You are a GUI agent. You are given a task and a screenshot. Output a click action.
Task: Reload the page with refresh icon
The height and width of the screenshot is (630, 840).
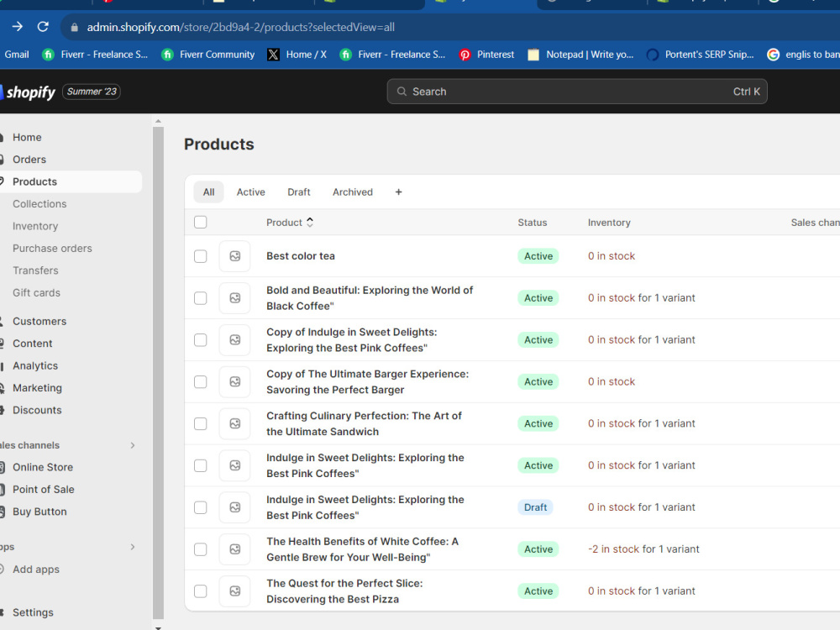click(43, 27)
